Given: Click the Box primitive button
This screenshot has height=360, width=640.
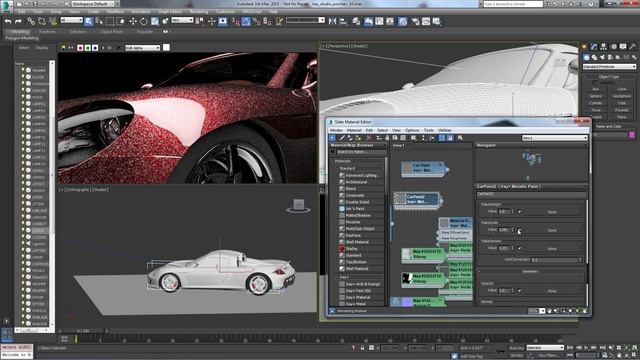Looking at the screenshot, I should (596, 89).
